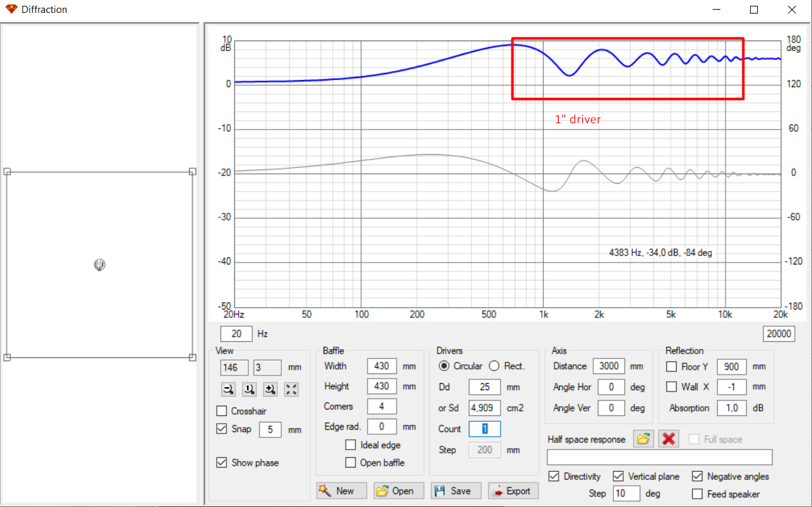Open half space response file folder icon

pyautogui.click(x=643, y=439)
